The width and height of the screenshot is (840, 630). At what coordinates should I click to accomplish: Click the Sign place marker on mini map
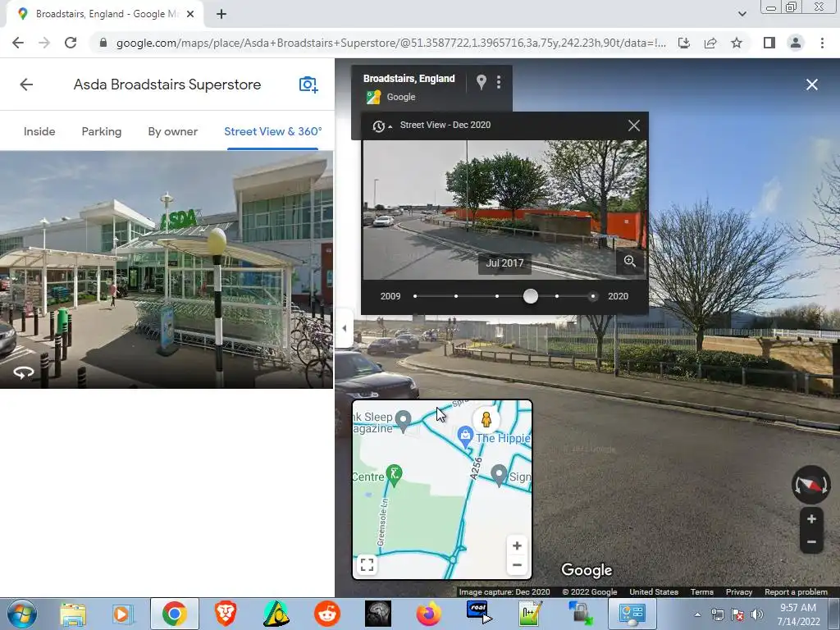pos(499,475)
